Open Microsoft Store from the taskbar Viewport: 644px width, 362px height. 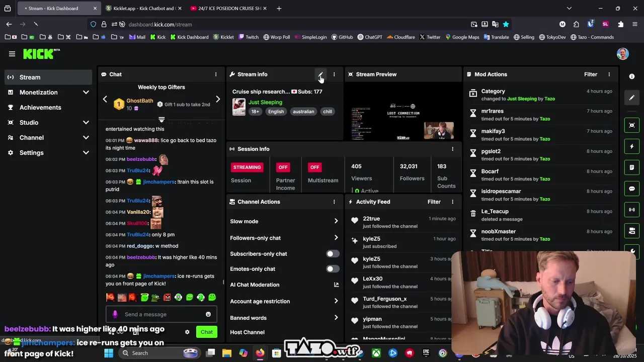pyautogui.click(x=276, y=353)
